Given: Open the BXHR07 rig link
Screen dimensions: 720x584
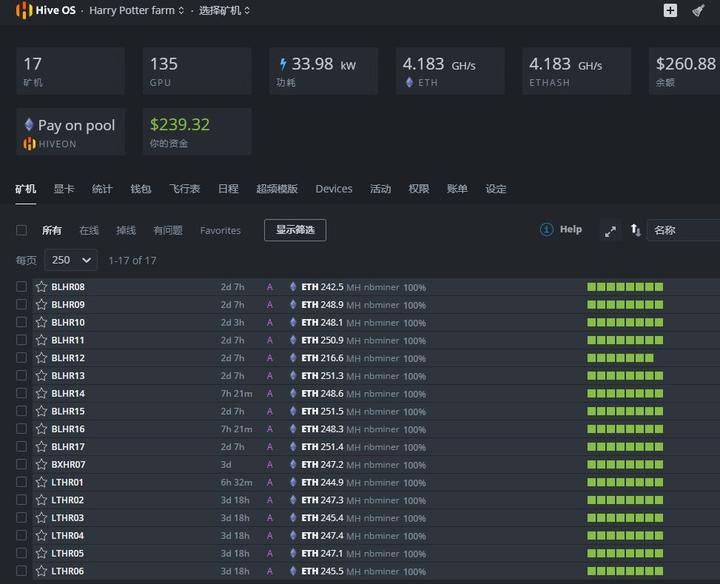Looking at the screenshot, I should (x=68, y=465).
